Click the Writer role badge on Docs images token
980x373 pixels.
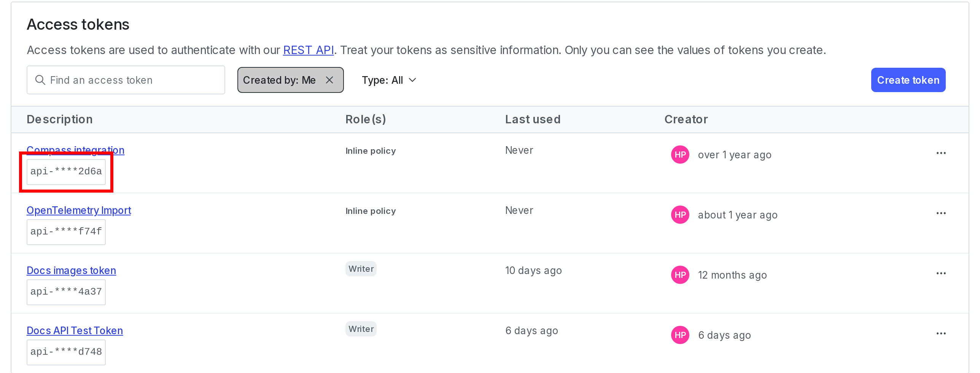[x=361, y=269]
